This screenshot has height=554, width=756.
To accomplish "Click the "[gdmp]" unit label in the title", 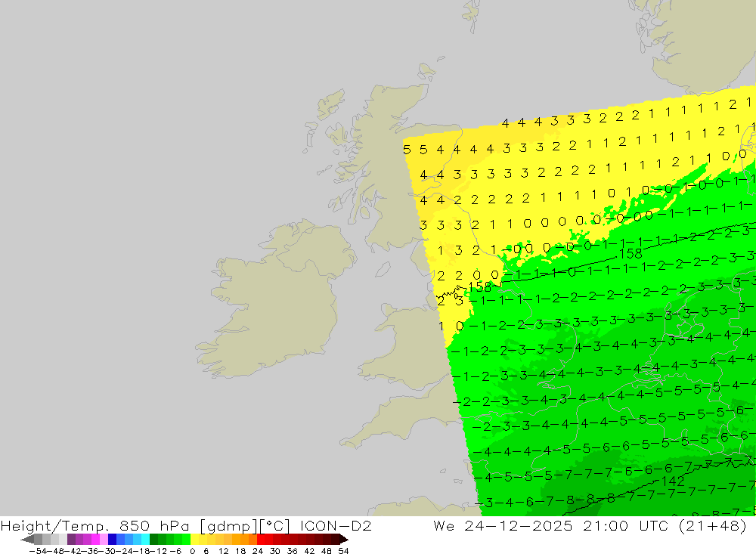I will pyautogui.click(x=229, y=525).
